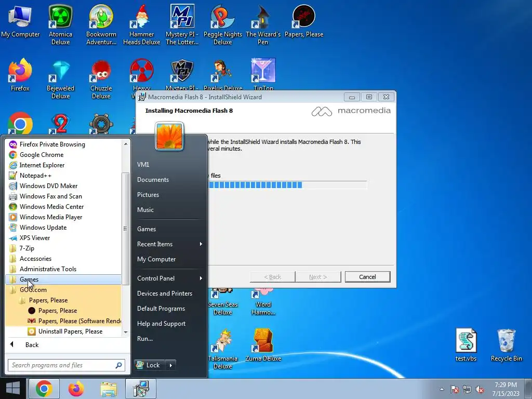Open Firefox Private Browsing

coord(63,144)
